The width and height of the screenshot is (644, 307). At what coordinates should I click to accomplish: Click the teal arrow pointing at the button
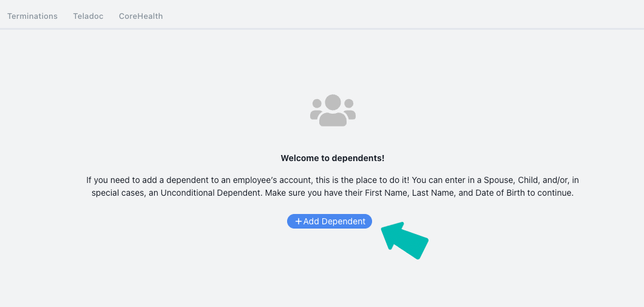coord(405,240)
